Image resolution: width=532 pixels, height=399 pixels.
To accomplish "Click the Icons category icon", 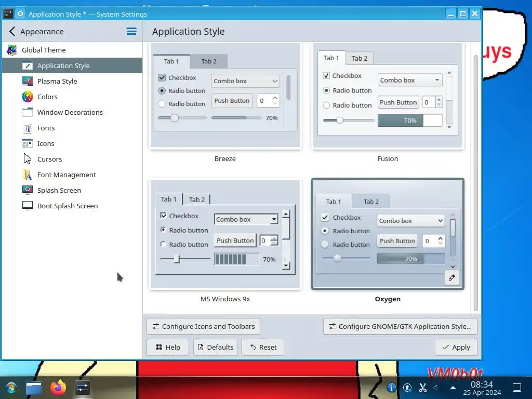I will (x=28, y=143).
